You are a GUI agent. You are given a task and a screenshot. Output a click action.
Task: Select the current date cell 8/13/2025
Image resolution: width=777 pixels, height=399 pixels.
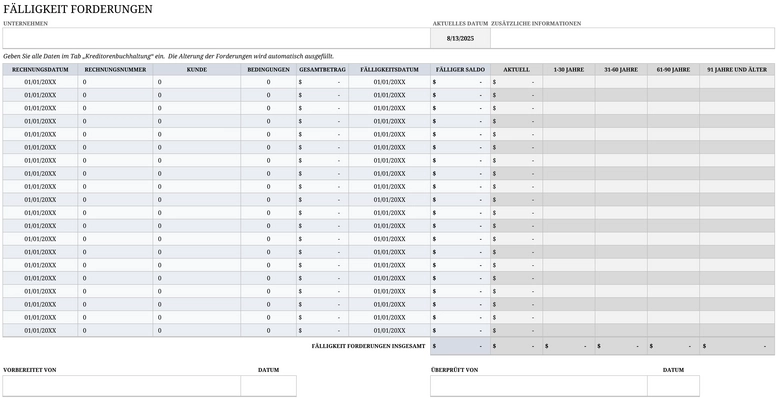[x=460, y=38]
